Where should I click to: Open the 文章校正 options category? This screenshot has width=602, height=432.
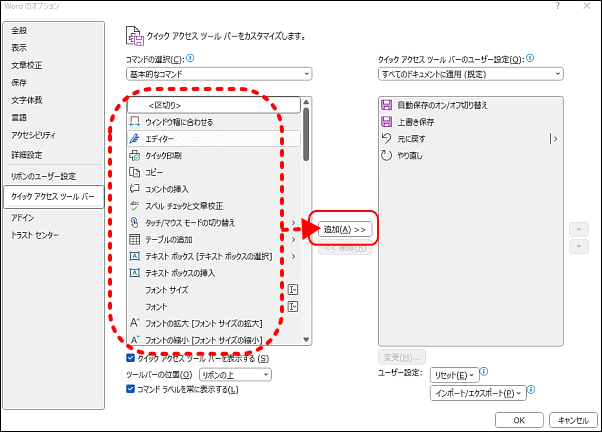27,65
